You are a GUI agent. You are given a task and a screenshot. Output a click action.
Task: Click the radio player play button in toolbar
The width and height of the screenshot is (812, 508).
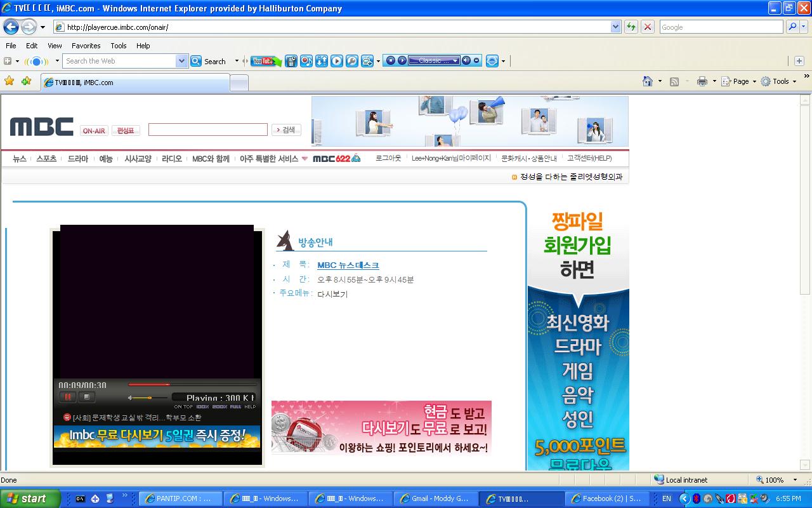coord(402,60)
